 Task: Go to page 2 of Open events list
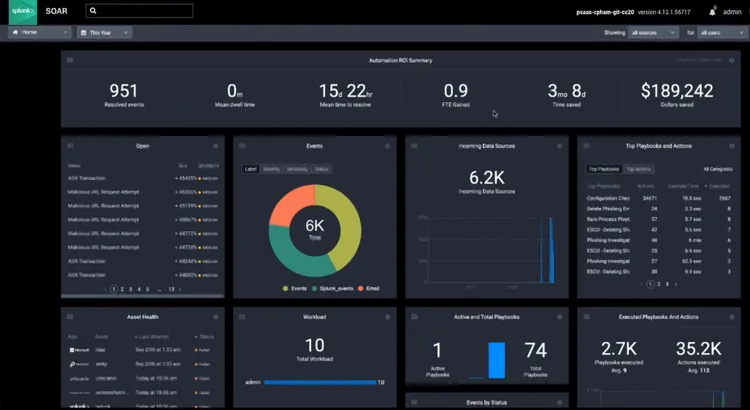(x=124, y=288)
